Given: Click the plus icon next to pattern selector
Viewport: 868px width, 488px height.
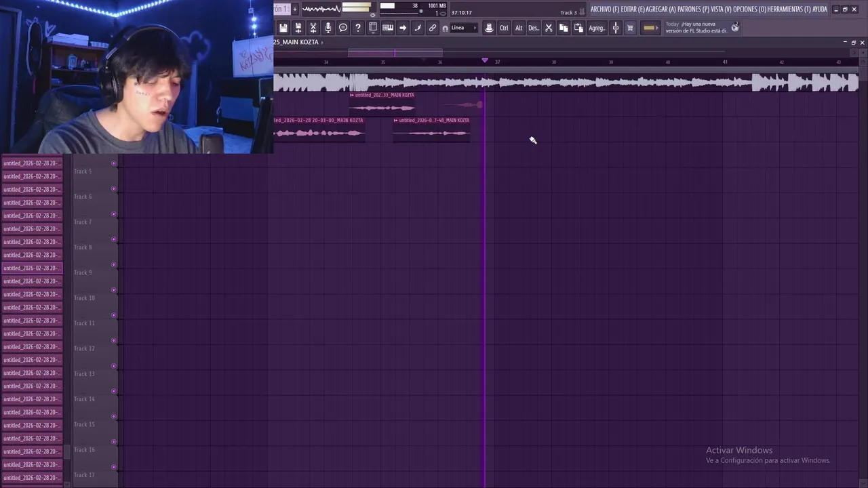Looking at the screenshot, I should tap(295, 9).
